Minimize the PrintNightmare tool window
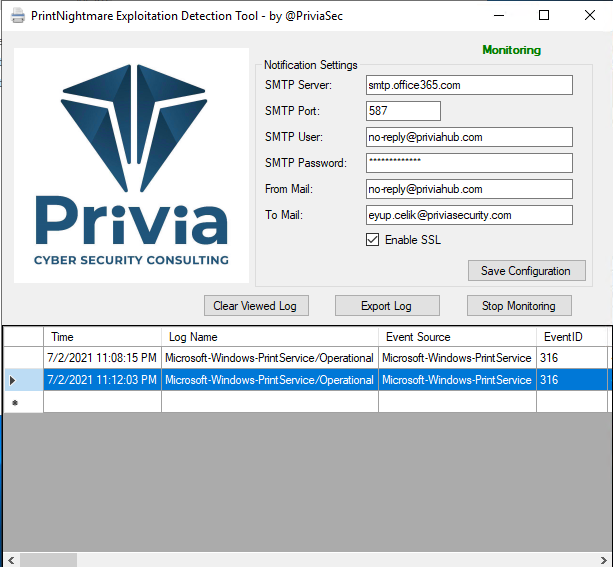 (499, 16)
